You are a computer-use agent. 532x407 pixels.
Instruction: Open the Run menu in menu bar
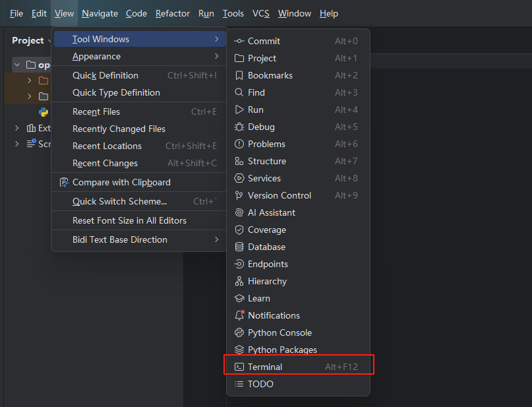click(x=206, y=14)
